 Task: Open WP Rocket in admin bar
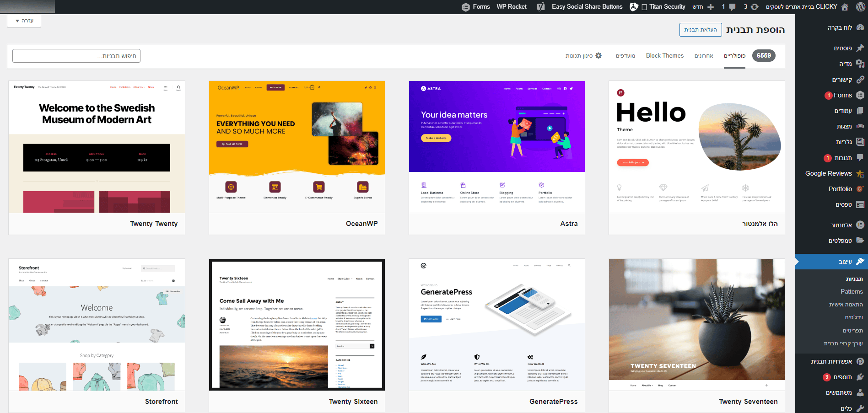512,7
